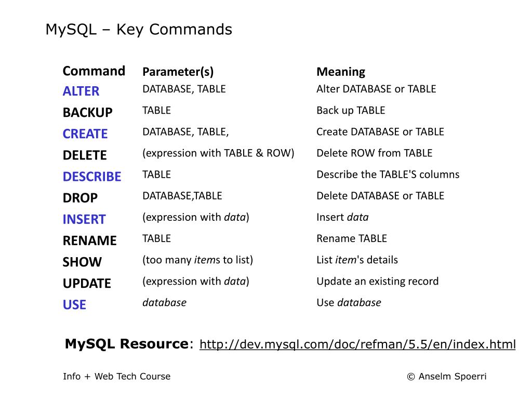Click the '© Anselm Spoerri' copyright footer
532x399 pixels.
click(446, 377)
